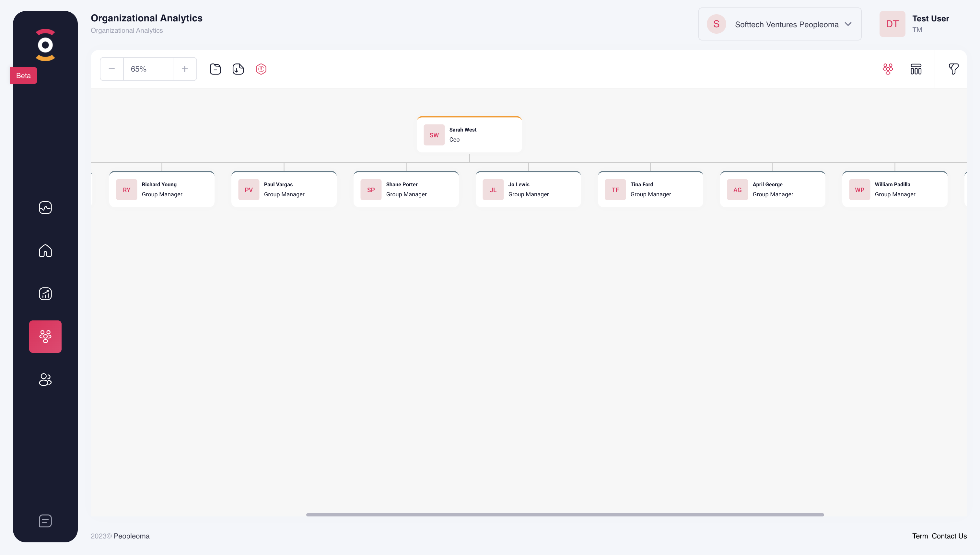Select Jo Lewis Group Manager card
Screen dimensions: 980x555
(528, 189)
